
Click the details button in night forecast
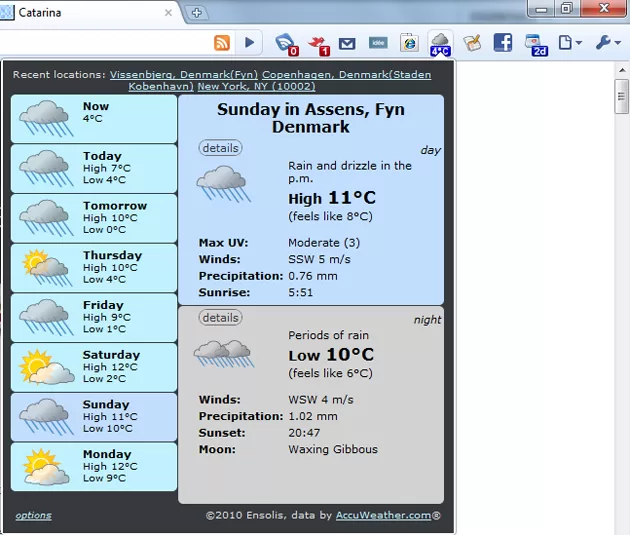point(220,318)
